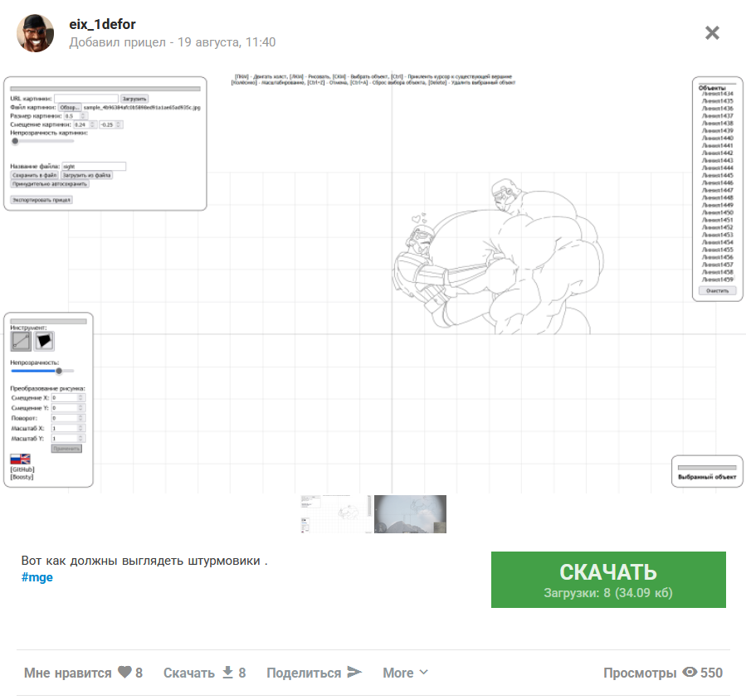Click the post date 19 августа, 11:40
The width and height of the screenshot is (746, 700).
[227, 42]
